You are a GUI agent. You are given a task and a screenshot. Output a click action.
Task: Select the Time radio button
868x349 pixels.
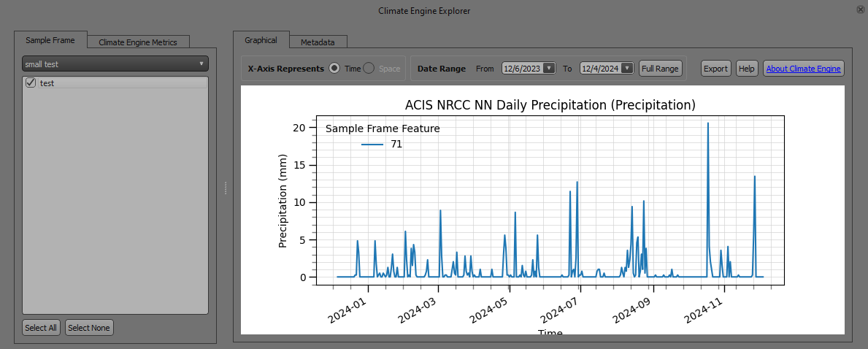point(334,68)
